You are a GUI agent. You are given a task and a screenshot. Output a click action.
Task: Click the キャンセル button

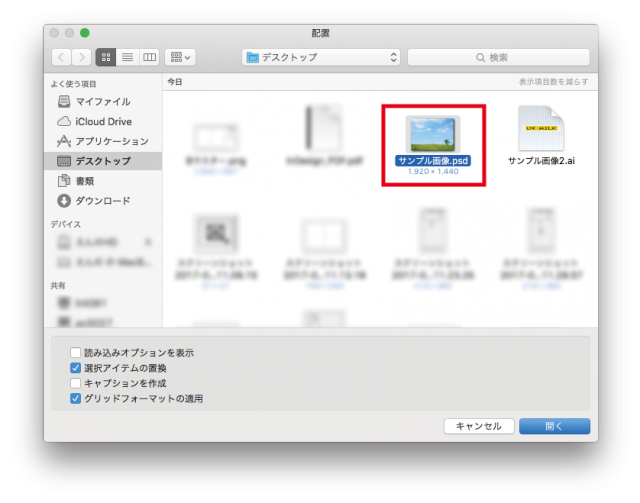(x=478, y=426)
